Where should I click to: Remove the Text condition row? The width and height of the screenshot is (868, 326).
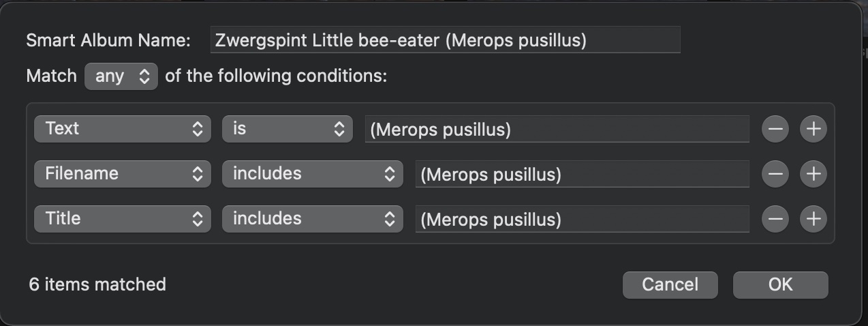(775, 129)
